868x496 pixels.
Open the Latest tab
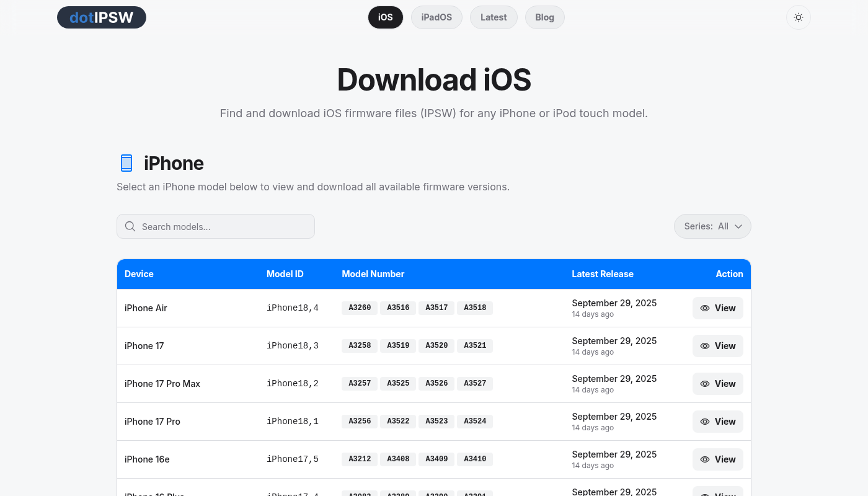(x=494, y=17)
